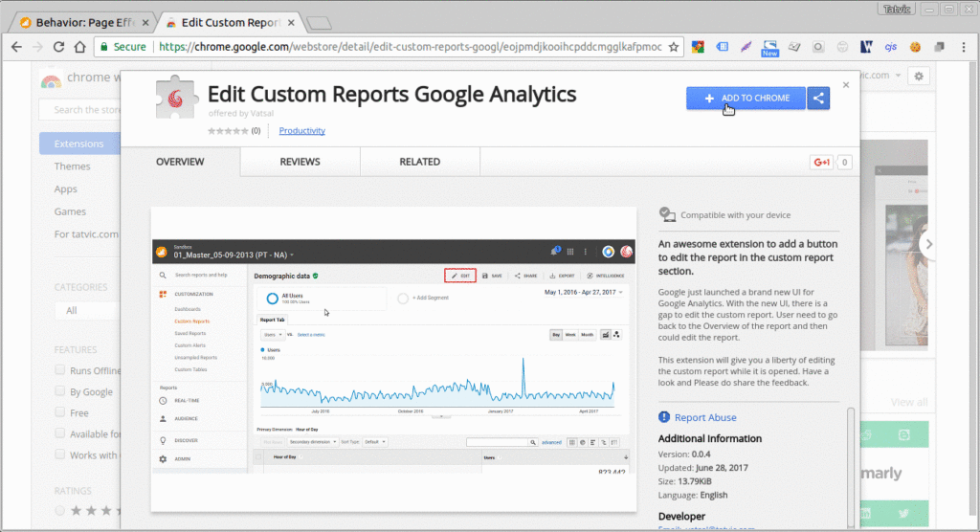This screenshot has height=532, width=980.
Task: Select the star rating radio button
Action: pos(60,511)
